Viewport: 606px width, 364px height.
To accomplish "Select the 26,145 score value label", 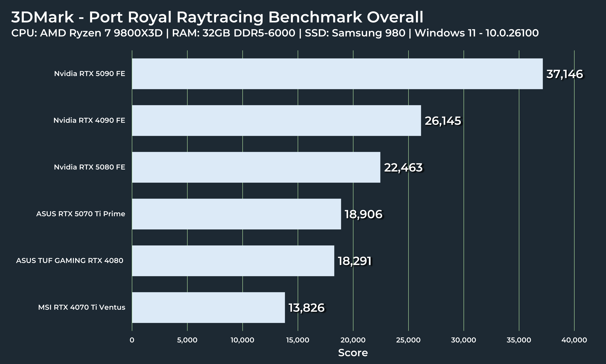I will [x=443, y=121].
